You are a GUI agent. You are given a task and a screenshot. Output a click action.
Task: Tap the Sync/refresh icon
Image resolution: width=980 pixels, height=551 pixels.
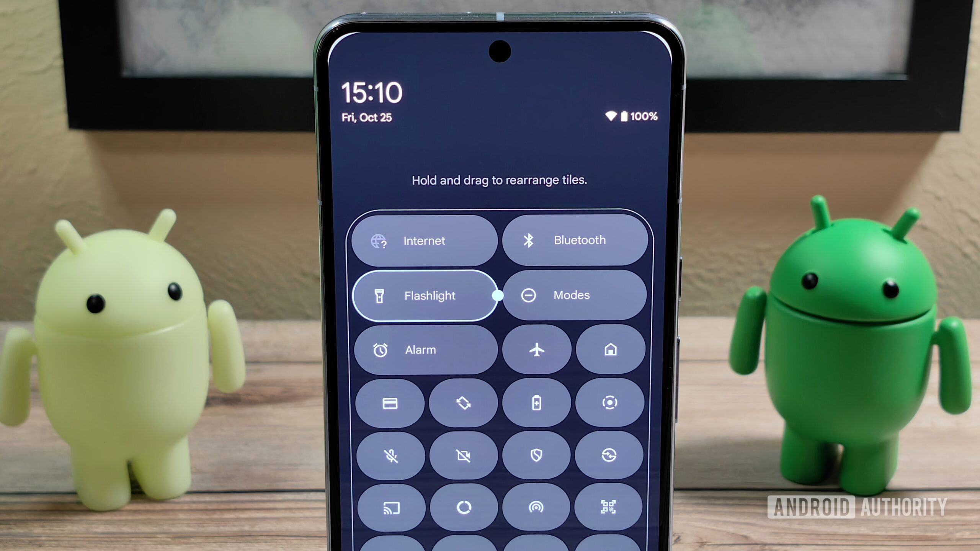pyautogui.click(x=462, y=403)
